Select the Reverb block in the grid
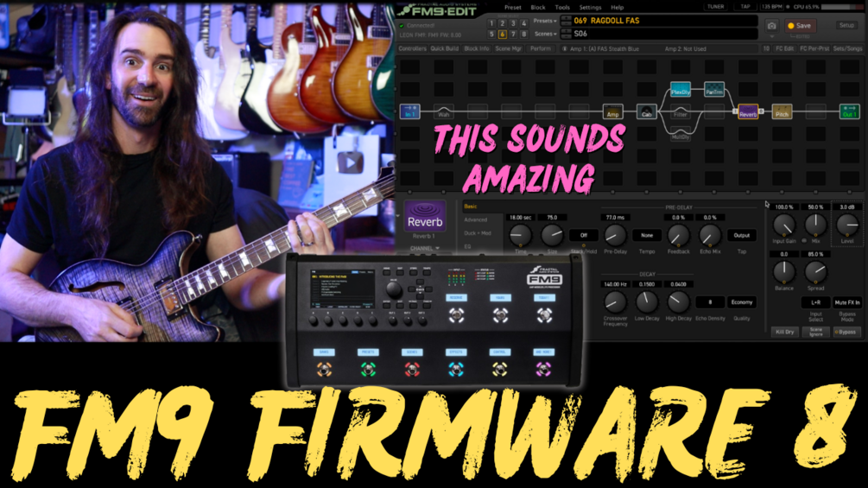Screen dimensions: 868x488 tap(748, 111)
